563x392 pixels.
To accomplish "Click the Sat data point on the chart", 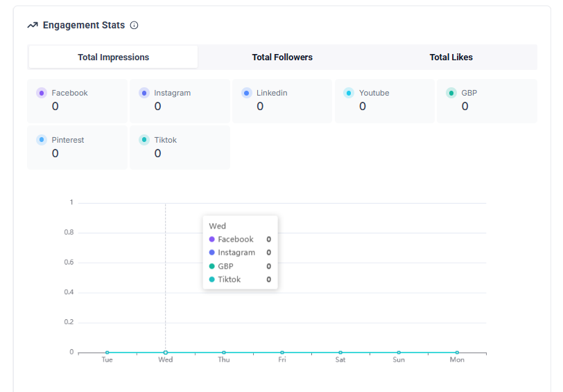I will (340, 353).
